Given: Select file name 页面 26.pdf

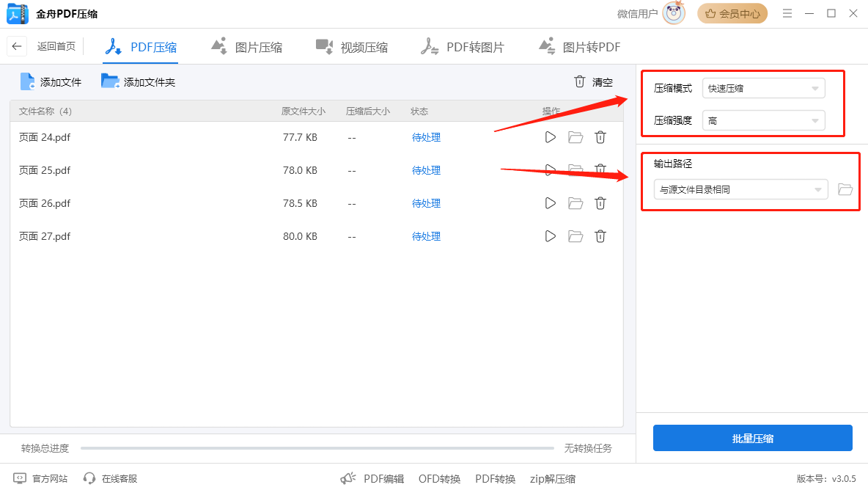Looking at the screenshot, I should click(x=45, y=203).
